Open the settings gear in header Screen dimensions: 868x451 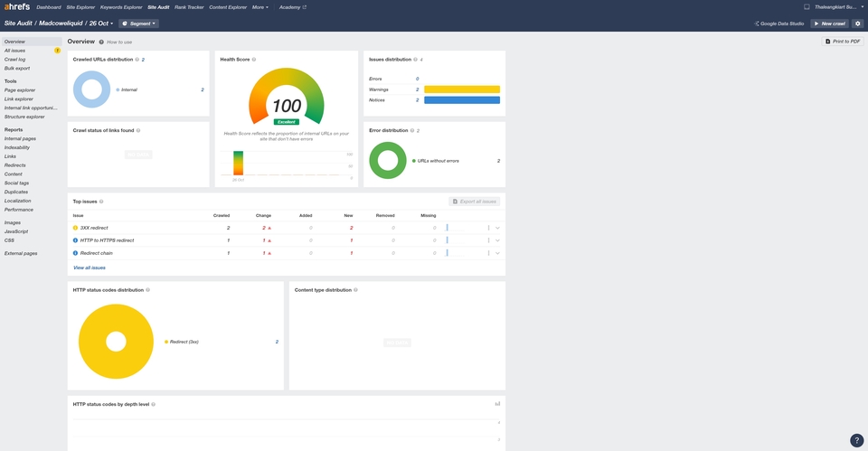pyautogui.click(x=857, y=23)
